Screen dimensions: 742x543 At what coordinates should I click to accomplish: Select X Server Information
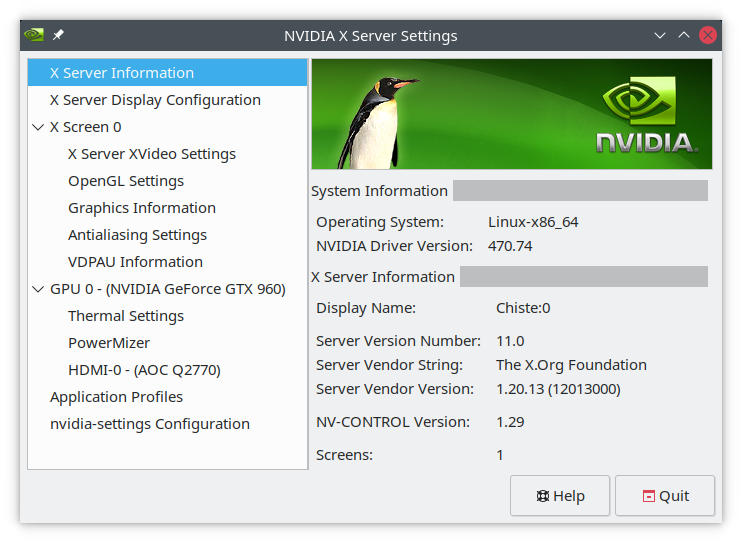click(168, 73)
